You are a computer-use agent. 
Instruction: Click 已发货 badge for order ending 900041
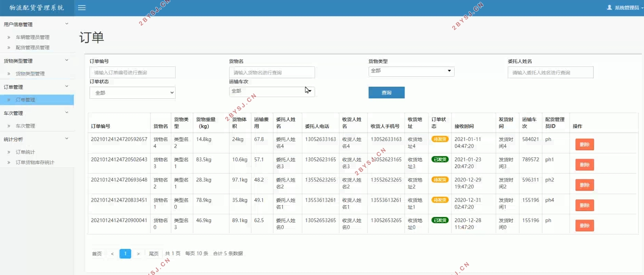point(440,220)
